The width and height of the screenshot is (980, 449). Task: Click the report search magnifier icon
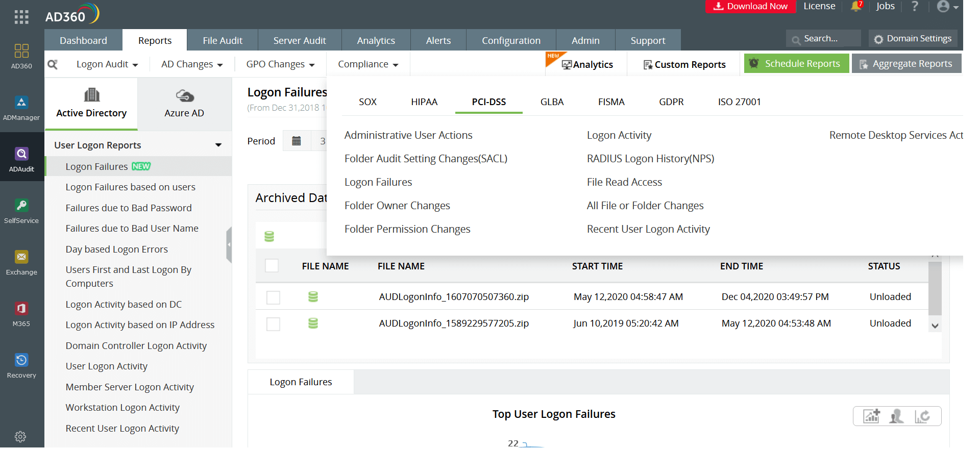point(53,64)
